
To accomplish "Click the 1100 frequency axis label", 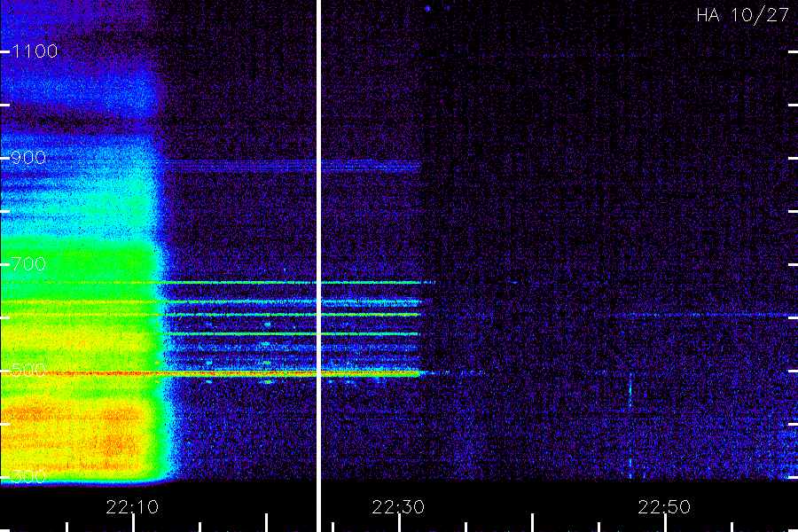I will coord(35,51).
